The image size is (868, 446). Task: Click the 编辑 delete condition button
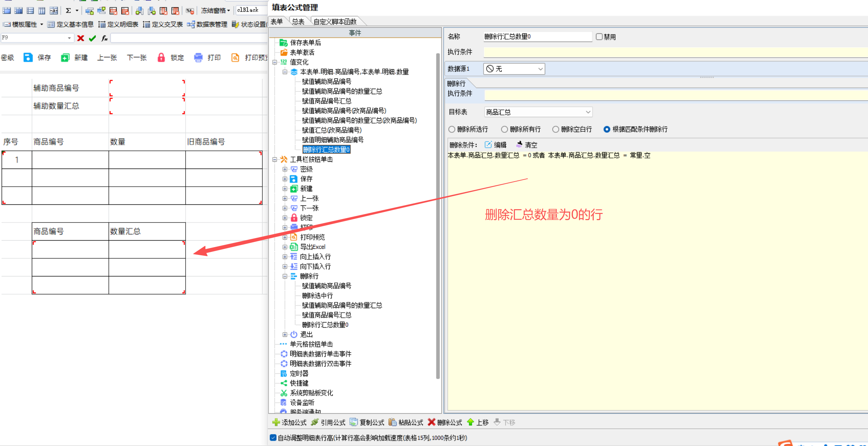pos(496,145)
